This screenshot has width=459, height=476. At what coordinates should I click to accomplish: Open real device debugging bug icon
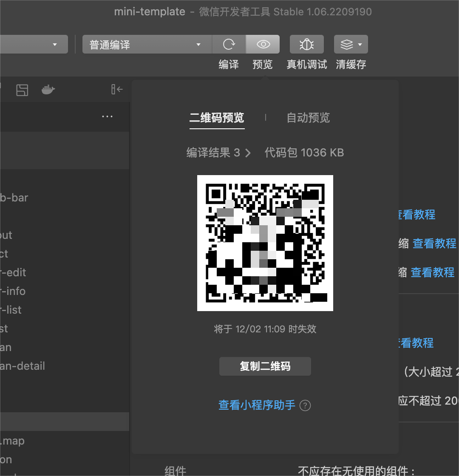coord(306,44)
